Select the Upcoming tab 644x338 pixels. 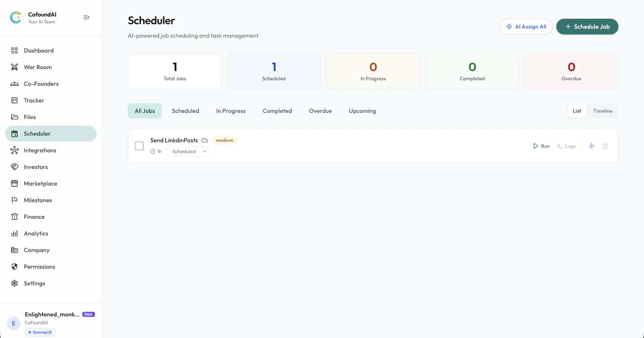point(362,111)
